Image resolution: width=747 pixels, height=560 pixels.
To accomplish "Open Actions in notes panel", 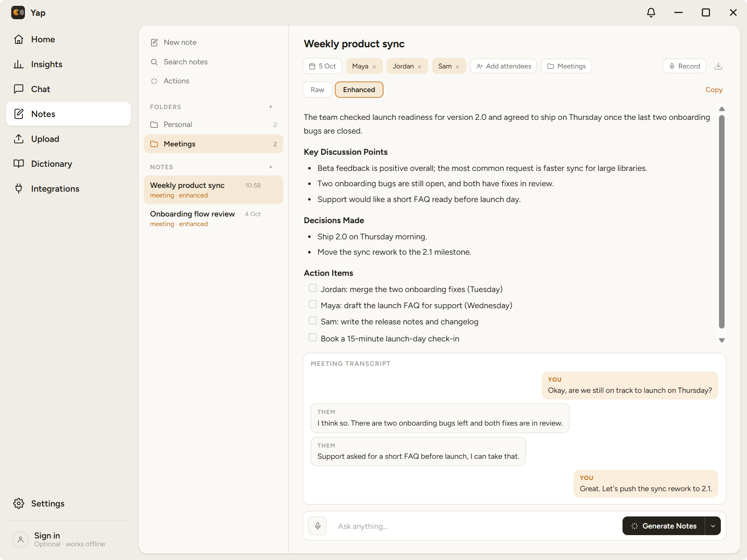I will point(214,81).
